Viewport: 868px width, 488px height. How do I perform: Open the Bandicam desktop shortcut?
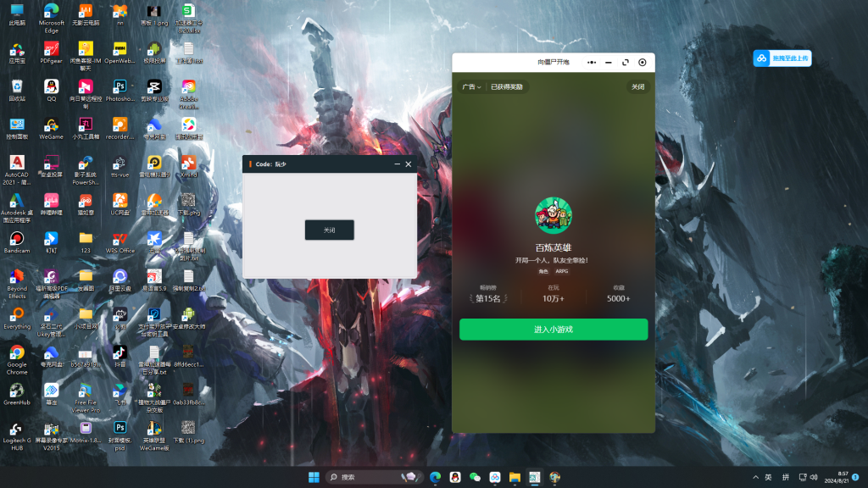17,239
